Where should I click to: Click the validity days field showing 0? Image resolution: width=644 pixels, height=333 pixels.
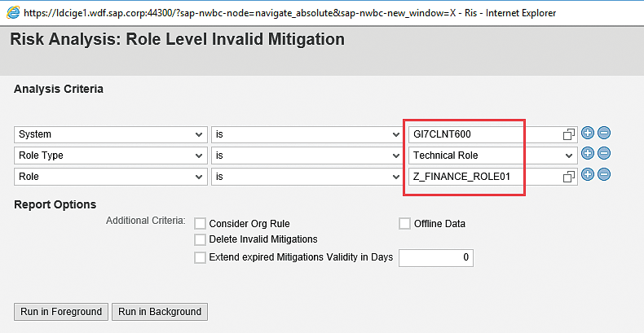[436, 257]
